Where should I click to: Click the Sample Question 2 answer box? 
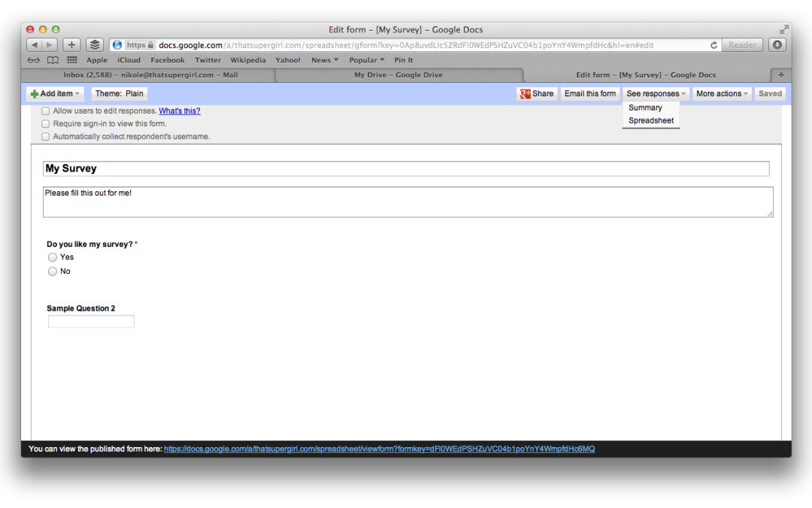[x=91, y=321]
